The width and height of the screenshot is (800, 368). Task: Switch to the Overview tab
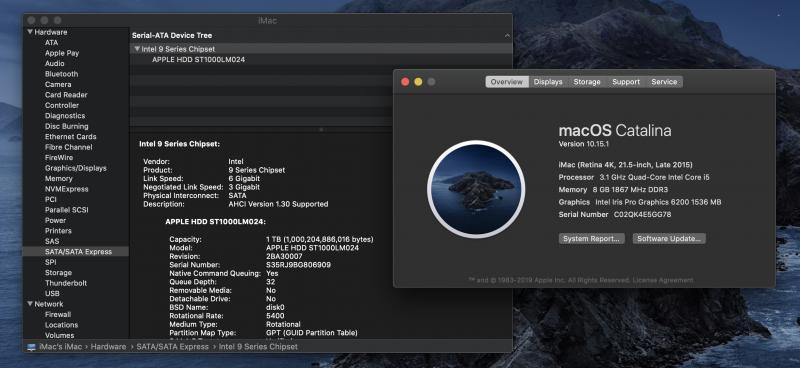[x=507, y=82]
